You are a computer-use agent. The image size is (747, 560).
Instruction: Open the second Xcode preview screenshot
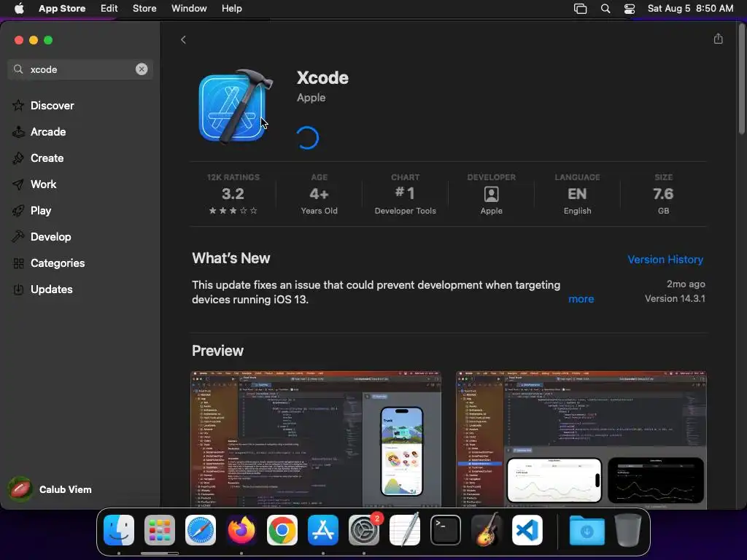(581, 439)
